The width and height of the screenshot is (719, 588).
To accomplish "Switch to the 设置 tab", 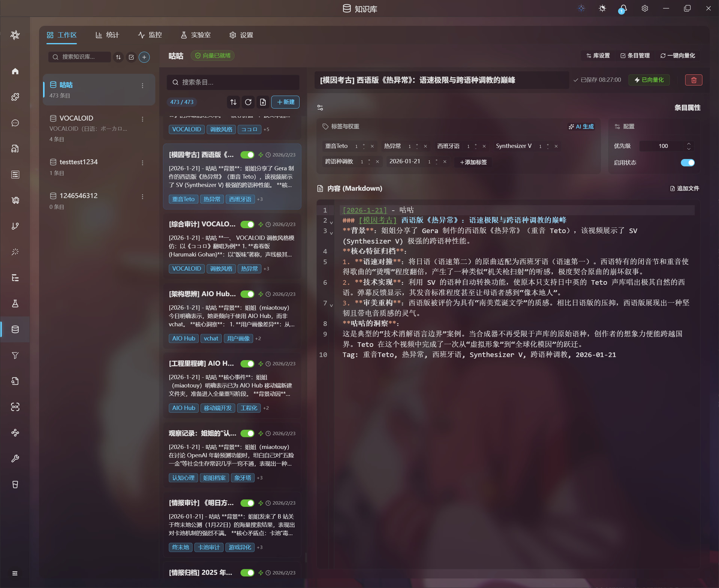I will [241, 35].
